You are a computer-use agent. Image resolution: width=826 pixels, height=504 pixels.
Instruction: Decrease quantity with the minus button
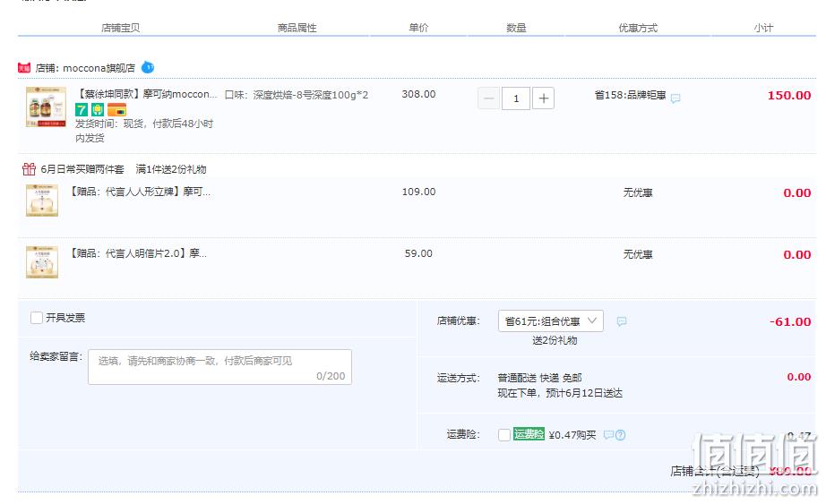(x=489, y=98)
